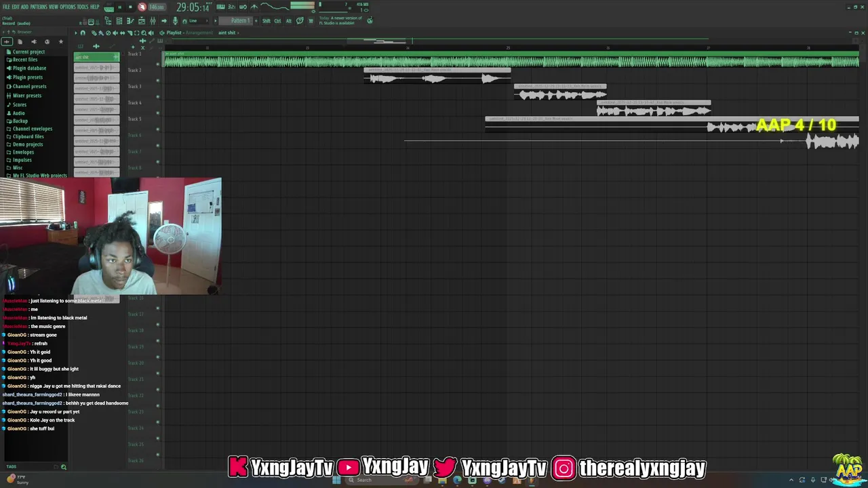The height and width of the screenshot is (488, 868).
Task: Click the 29:05:14 time display
Action: [x=193, y=7]
